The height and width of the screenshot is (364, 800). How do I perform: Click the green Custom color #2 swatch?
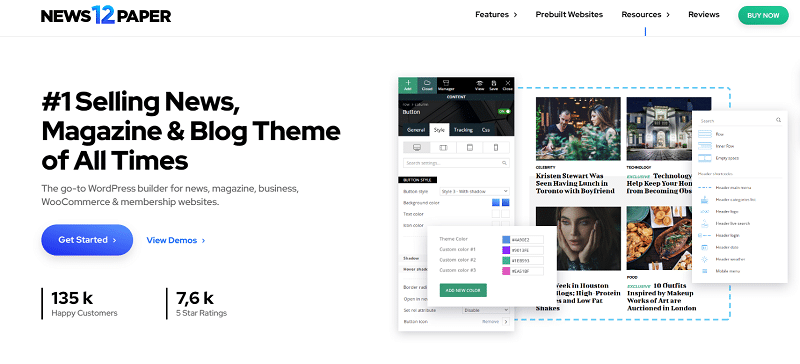click(506, 261)
